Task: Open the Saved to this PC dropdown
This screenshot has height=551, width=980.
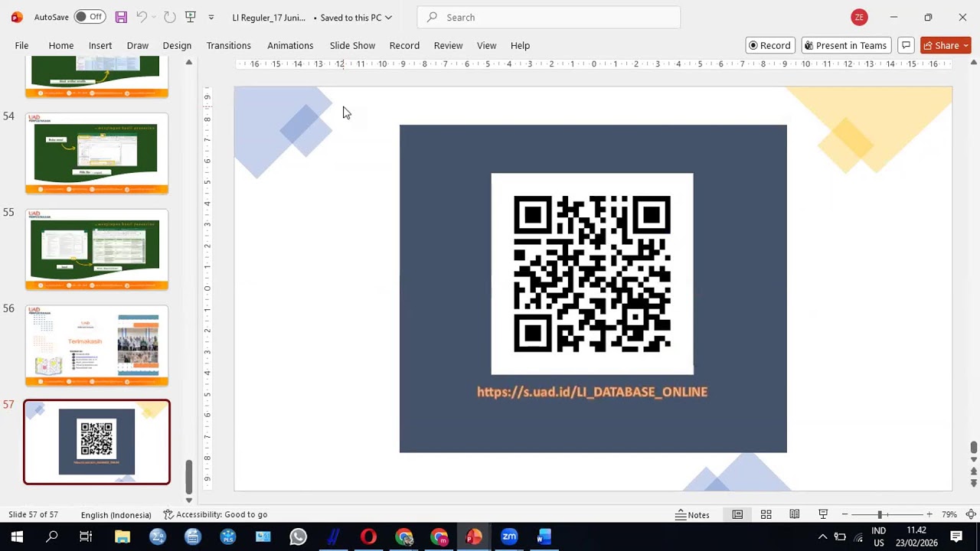Action: (x=356, y=17)
